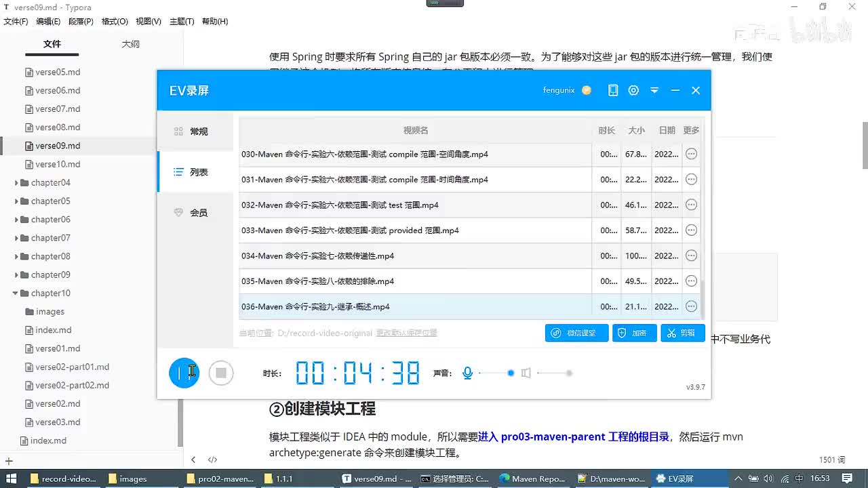Open more options for the 030-Maven video
868x488 pixels.
[691, 154]
